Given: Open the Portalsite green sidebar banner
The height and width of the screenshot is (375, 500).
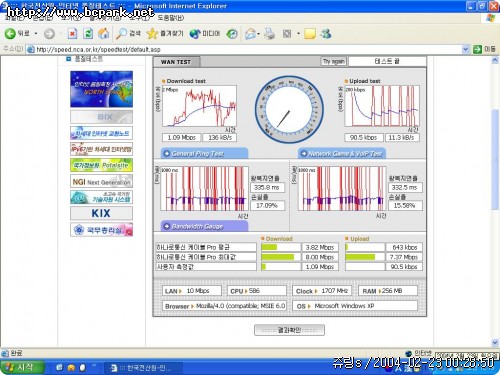Looking at the screenshot, I should pos(101,165).
